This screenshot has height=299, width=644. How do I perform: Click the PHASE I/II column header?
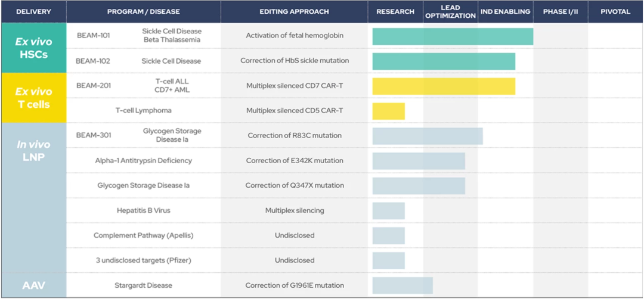pos(561,12)
